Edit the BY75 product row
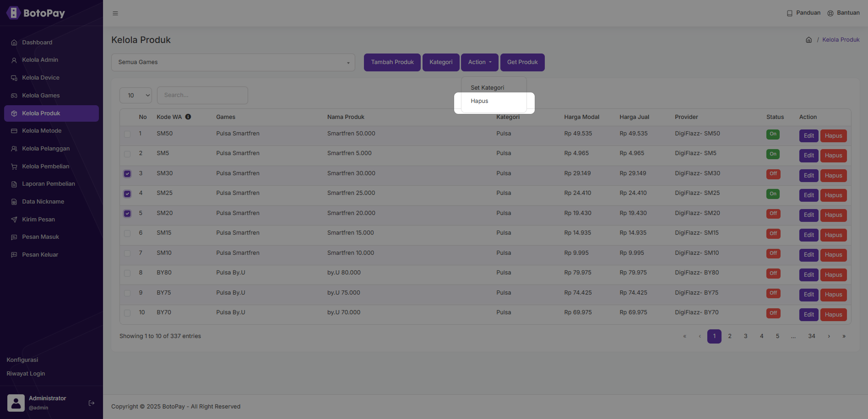868x419 pixels. [808, 295]
